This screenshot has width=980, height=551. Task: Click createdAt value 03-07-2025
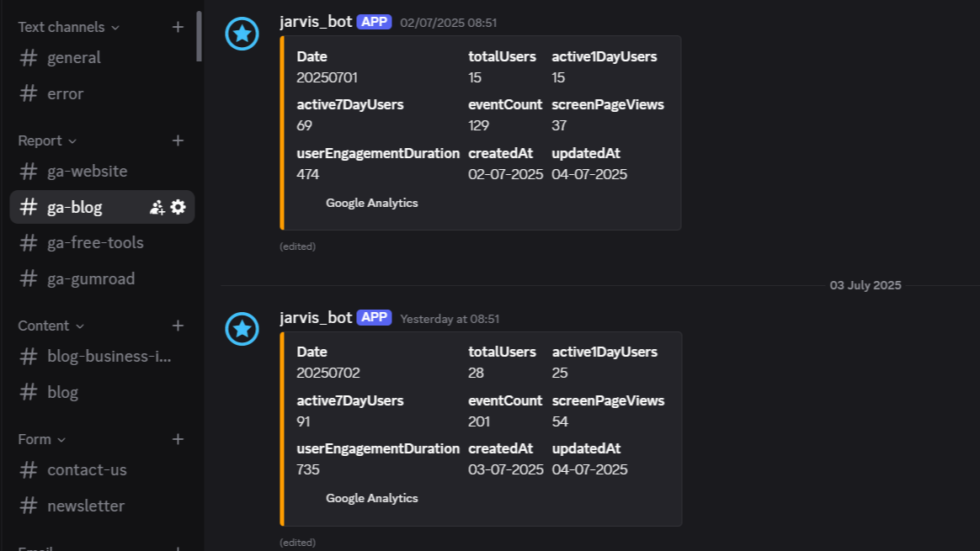506,470
